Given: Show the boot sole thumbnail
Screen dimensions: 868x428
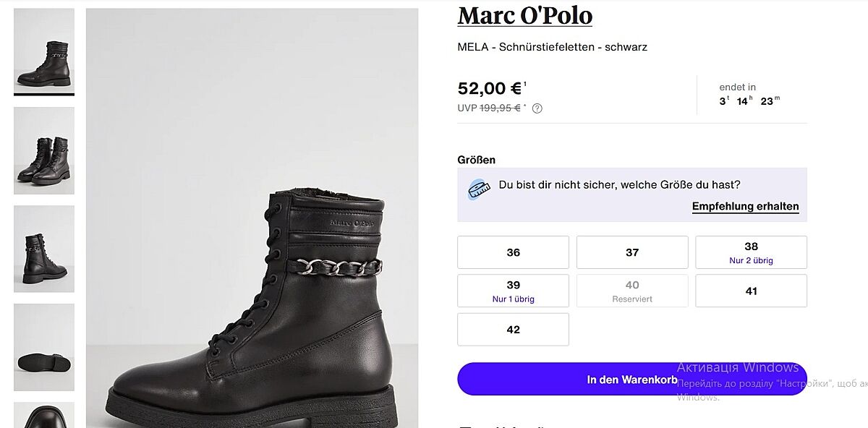Looking at the screenshot, I should [x=44, y=347].
